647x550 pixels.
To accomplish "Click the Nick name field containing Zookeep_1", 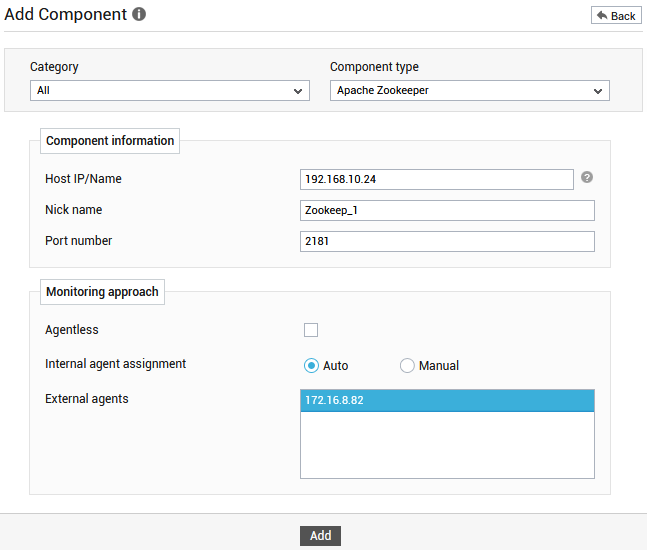I will click(x=447, y=210).
